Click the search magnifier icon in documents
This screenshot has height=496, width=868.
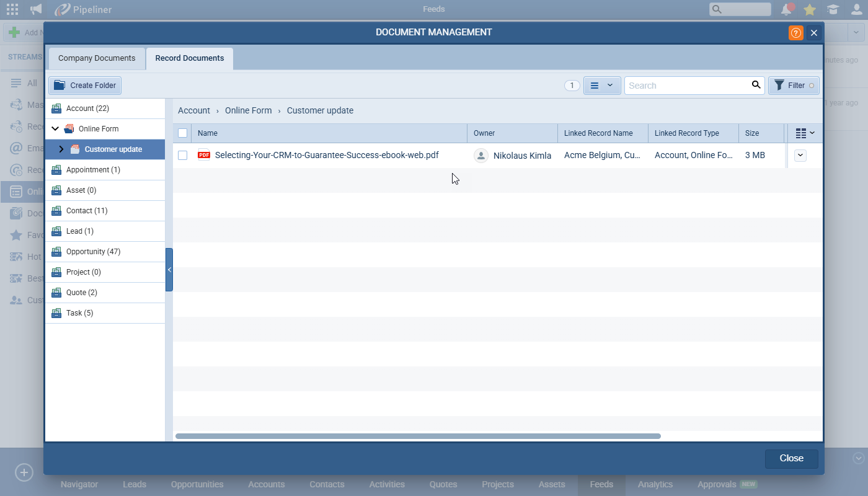tap(756, 85)
